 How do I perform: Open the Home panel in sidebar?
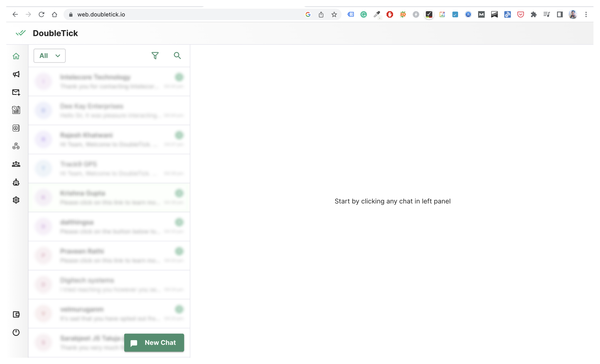[16, 56]
